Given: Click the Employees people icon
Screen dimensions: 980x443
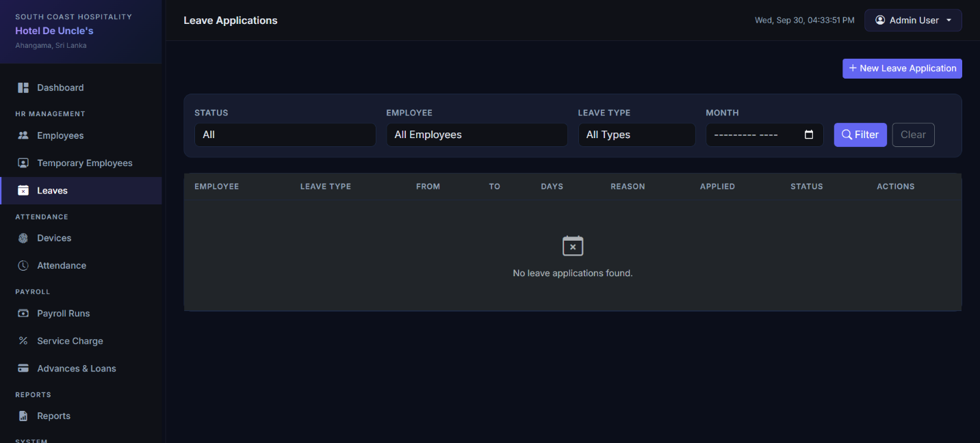Looking at the screenshot, I should (x=23, y=135).
